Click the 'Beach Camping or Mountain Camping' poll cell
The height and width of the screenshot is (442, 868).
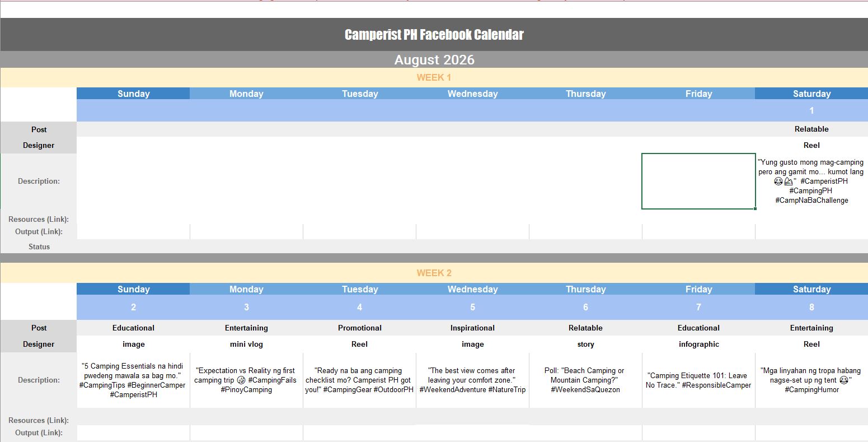point(585,380)
